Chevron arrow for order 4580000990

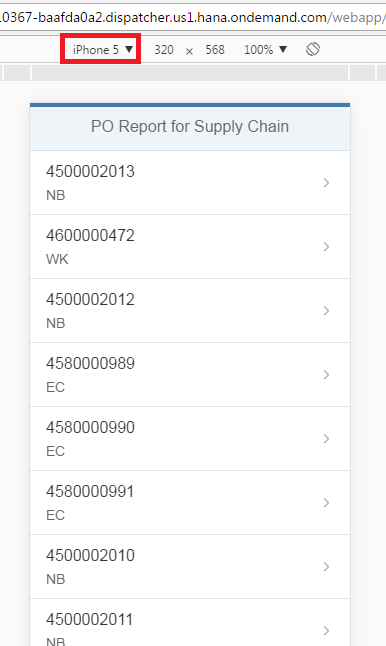click(326, 439)
